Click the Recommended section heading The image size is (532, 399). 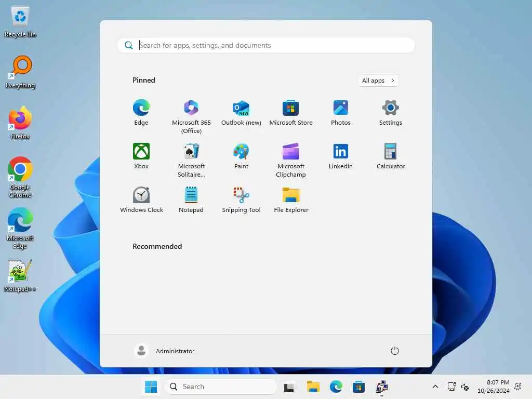(x=157, y=246)
